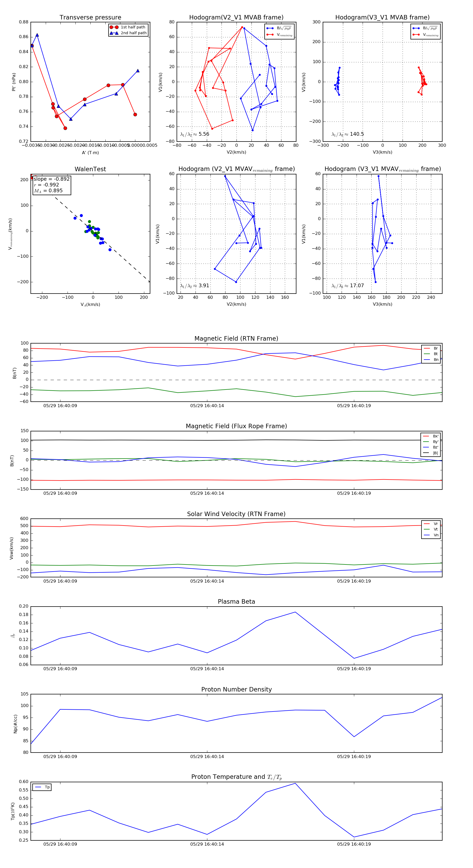Click the Plasma Beta peak near 0.19
The width and height of the screenshot is (473, 868).
click(295, 612)
